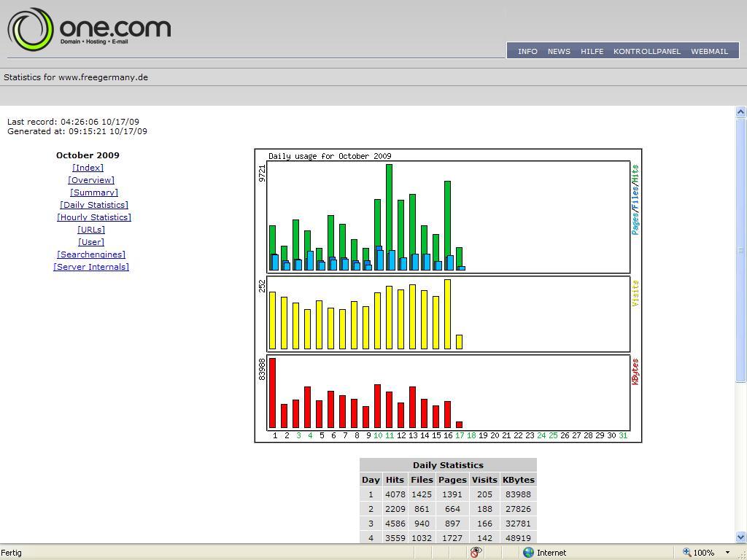
Task: Follow the [Summary] link
Action: coord(94,192)
